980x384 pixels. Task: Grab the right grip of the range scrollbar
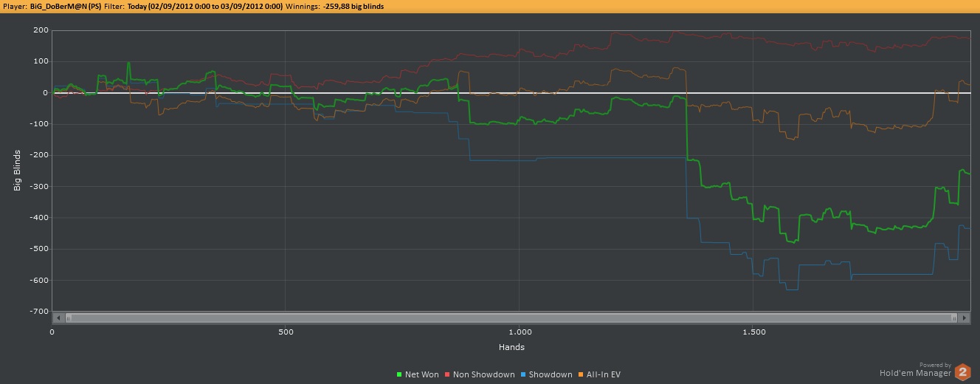tap(954, 318)
